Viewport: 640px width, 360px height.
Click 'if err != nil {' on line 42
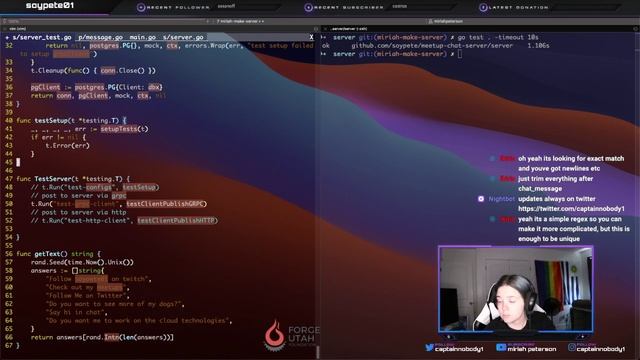[x=59, y=137]
